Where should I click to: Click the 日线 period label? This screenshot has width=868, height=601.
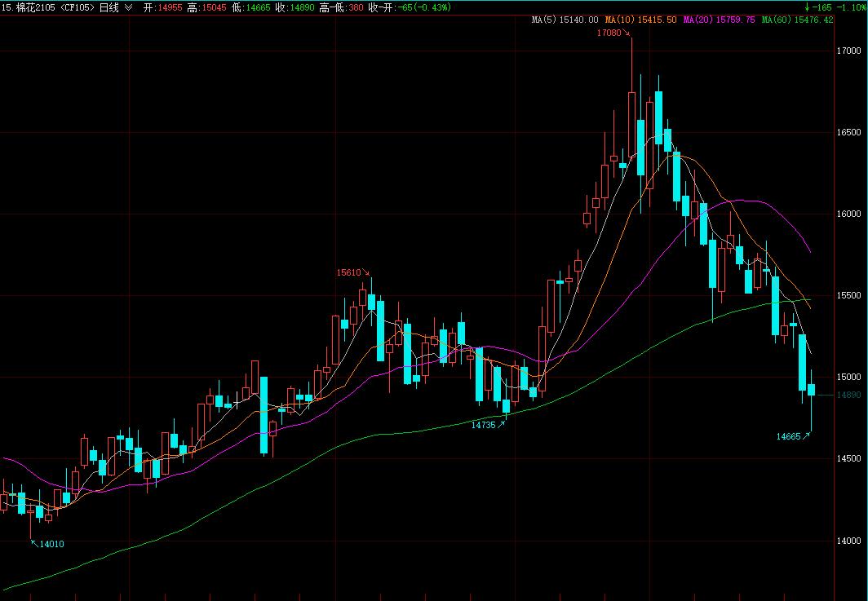point(109,7)
